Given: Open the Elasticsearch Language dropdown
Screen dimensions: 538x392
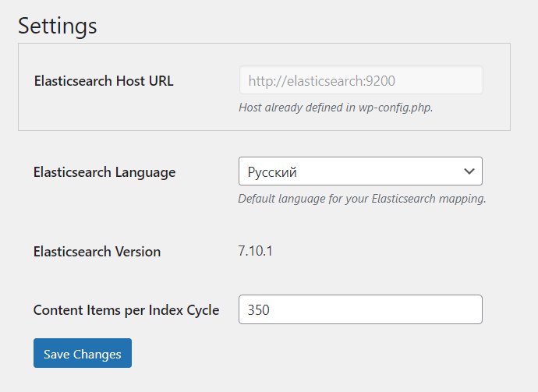Looking at the screenshot, I should 359,171.
